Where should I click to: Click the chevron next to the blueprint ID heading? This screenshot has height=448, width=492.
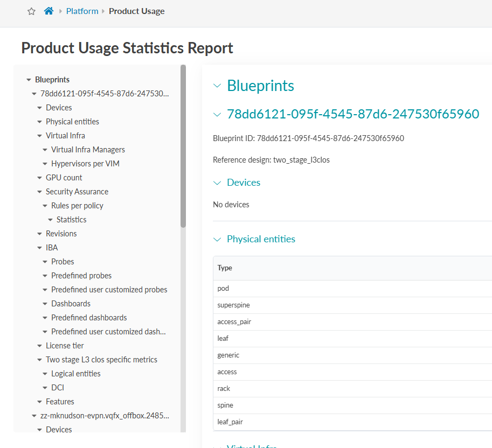click(x=217, y=114)
